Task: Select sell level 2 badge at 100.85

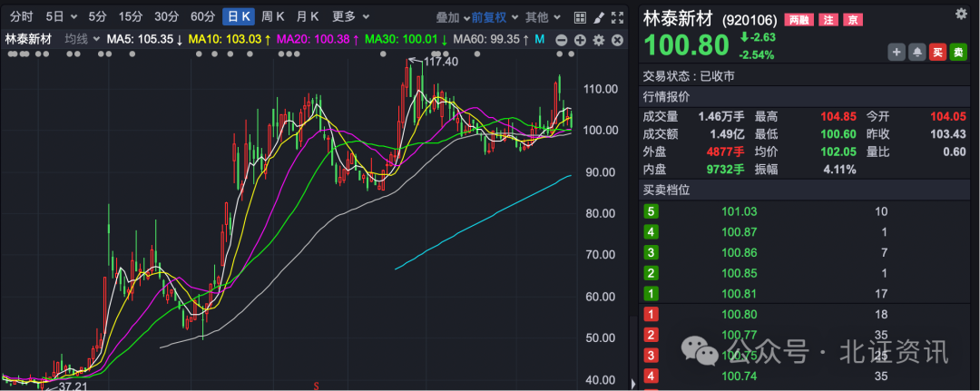Action: click(x=652, y=273)
